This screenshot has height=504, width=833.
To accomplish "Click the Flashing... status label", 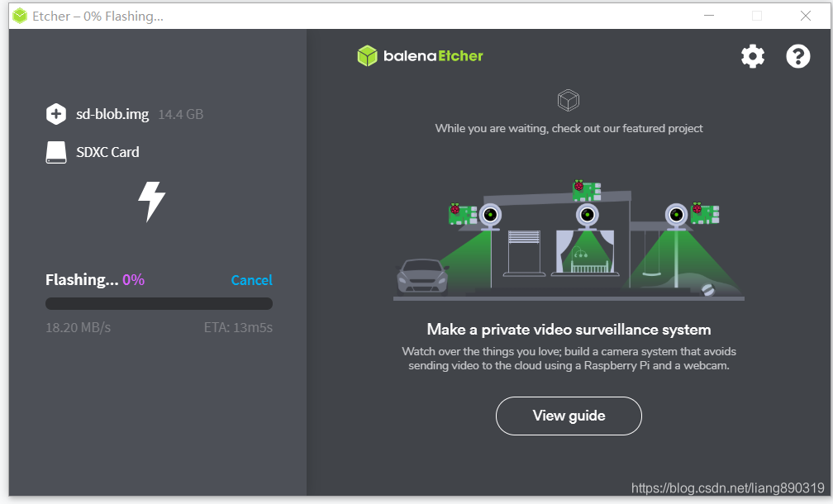I will click(82, 279).
